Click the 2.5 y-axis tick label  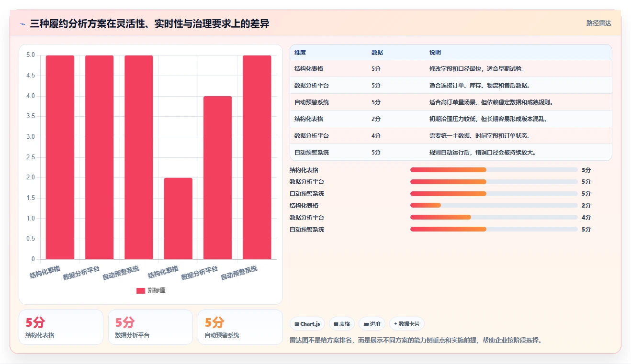[x=31, y=157]
